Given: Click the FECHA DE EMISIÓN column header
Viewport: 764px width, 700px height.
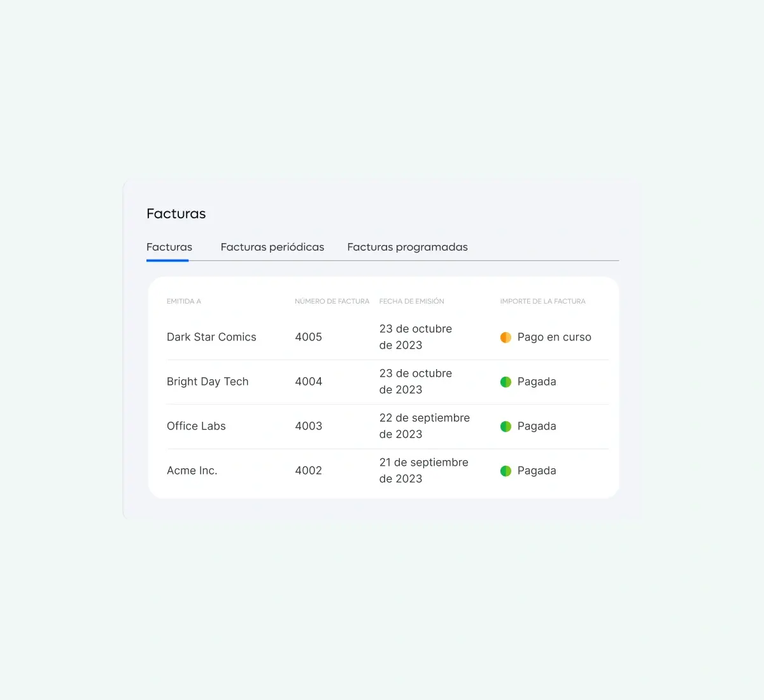Looking at the screenshot, I should coord(412,302).
